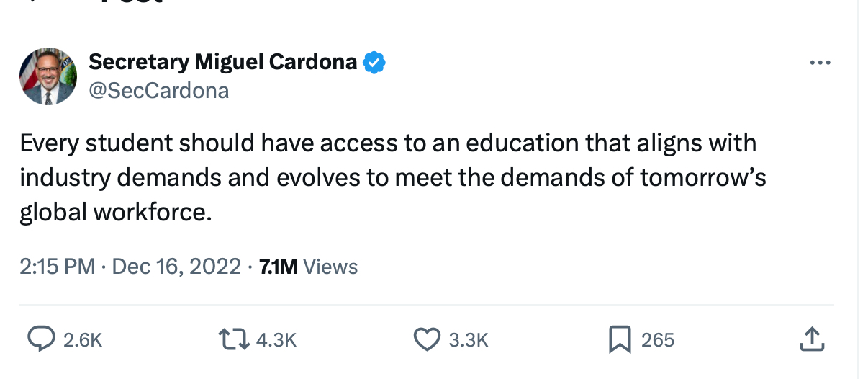Open the three-dot more options menu

(820, 63)
